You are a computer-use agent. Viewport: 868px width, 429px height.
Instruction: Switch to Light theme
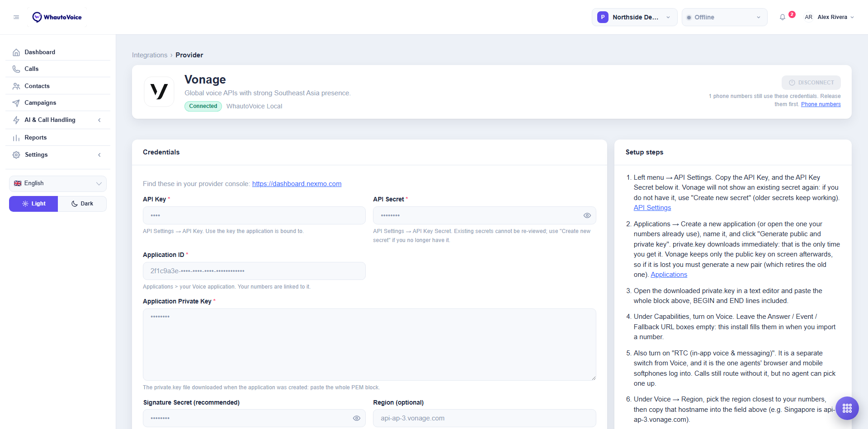point(33,204)
